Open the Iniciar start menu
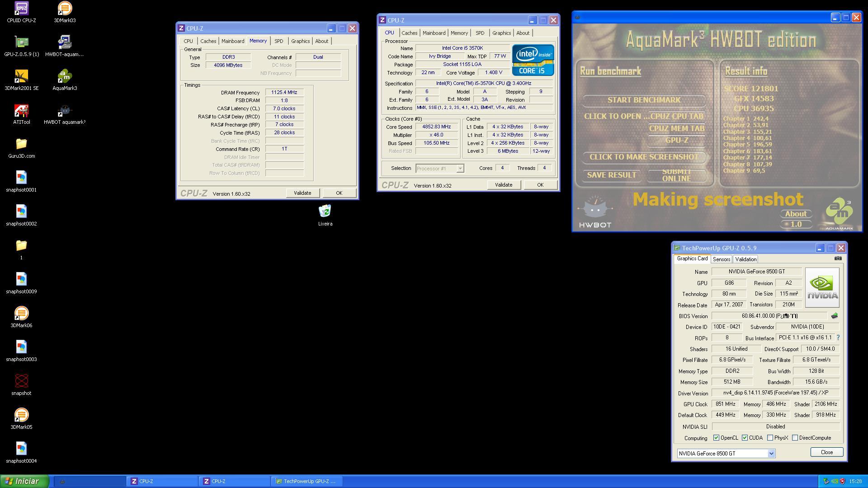This screenshot has width=868, height=488. 24,481
